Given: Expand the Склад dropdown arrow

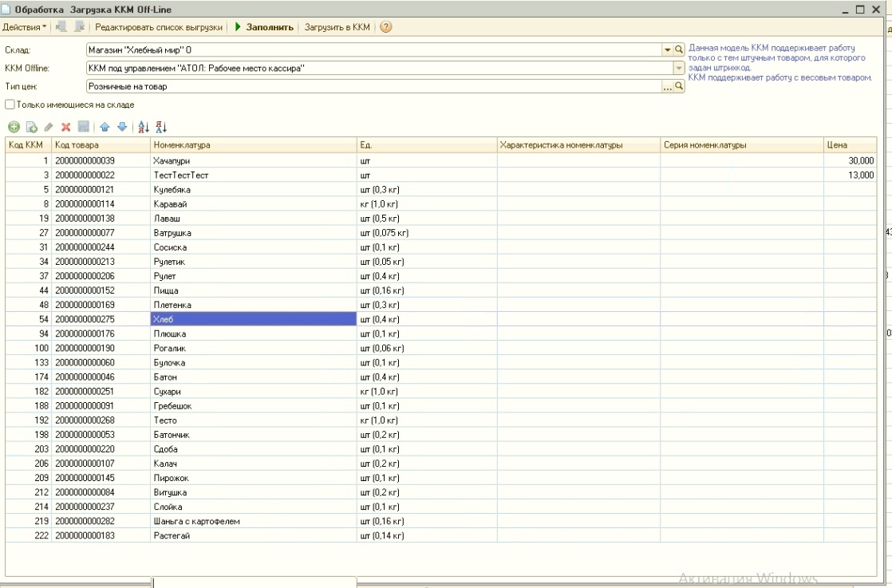Looking at the screenshot, I should pos(669,49).
